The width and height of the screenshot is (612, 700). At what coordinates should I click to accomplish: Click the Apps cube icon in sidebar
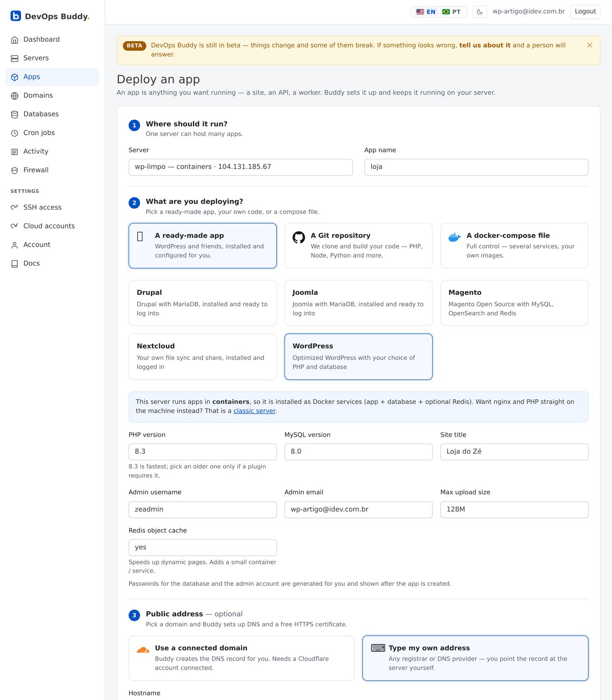pos(14,77)
